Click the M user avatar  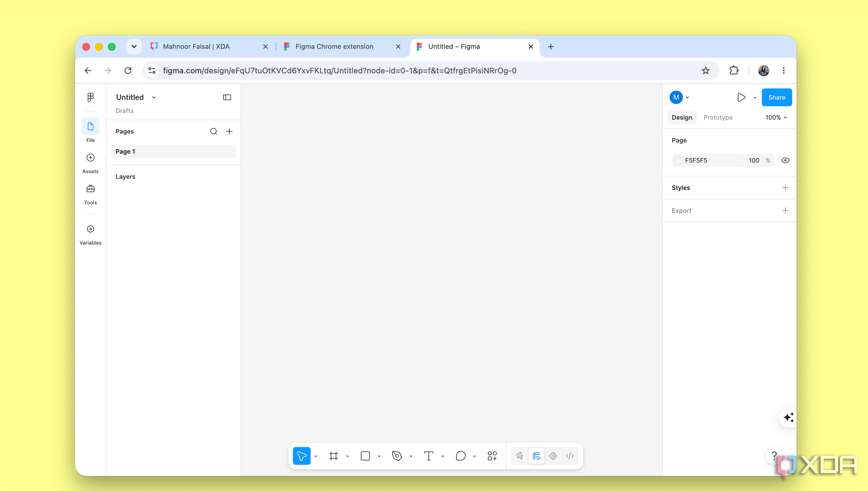[x=676, y=98]
